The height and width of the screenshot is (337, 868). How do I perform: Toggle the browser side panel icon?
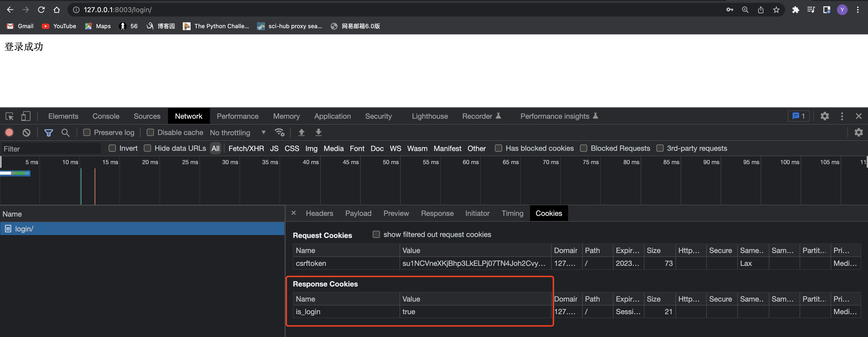pyautogui.click(x=827, y=10)
